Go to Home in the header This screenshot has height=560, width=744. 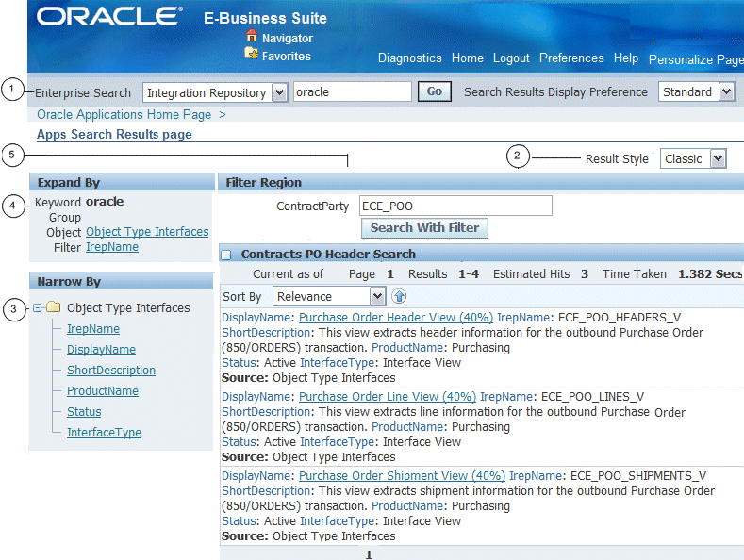coord(468,58)
